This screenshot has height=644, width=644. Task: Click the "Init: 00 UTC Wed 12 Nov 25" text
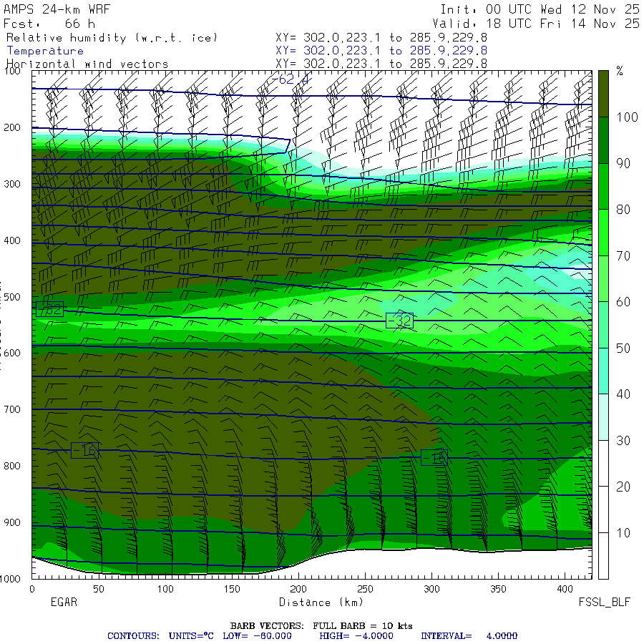click(540, 9)
